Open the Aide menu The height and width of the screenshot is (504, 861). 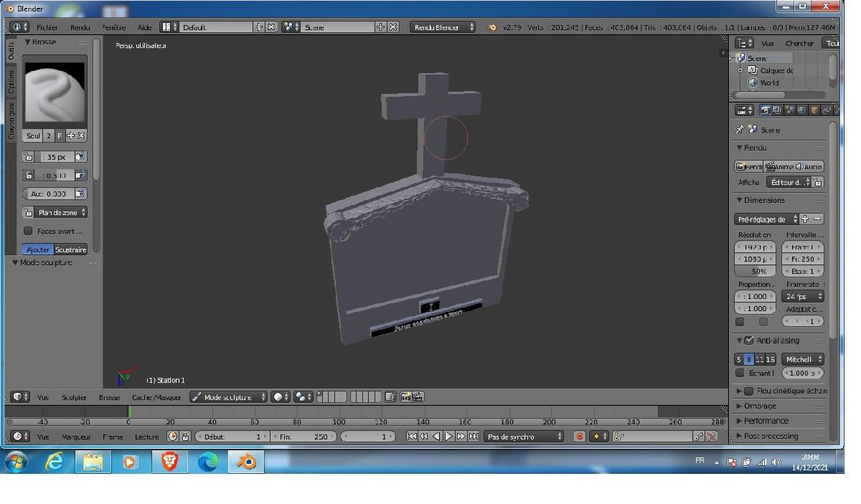pos(145,27)
